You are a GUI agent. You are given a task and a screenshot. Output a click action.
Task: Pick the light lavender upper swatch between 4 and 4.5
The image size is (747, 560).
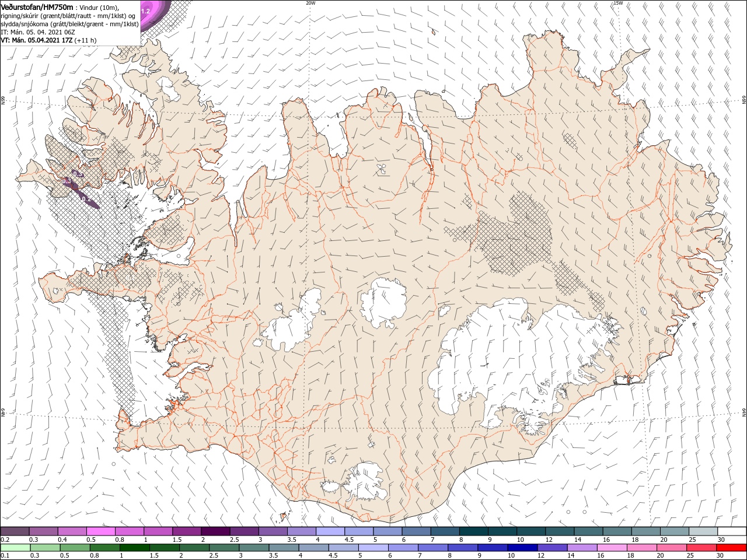pyautogui.click(x=330, y=531)
